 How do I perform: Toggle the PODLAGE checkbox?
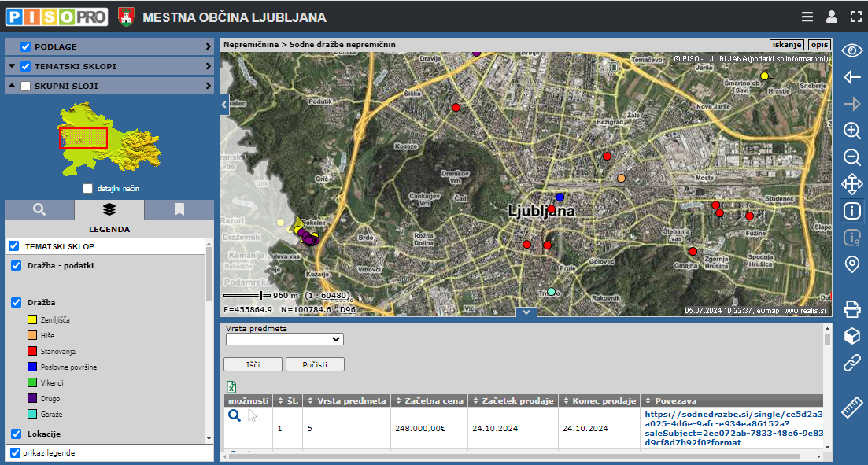(x=25, y=46)
